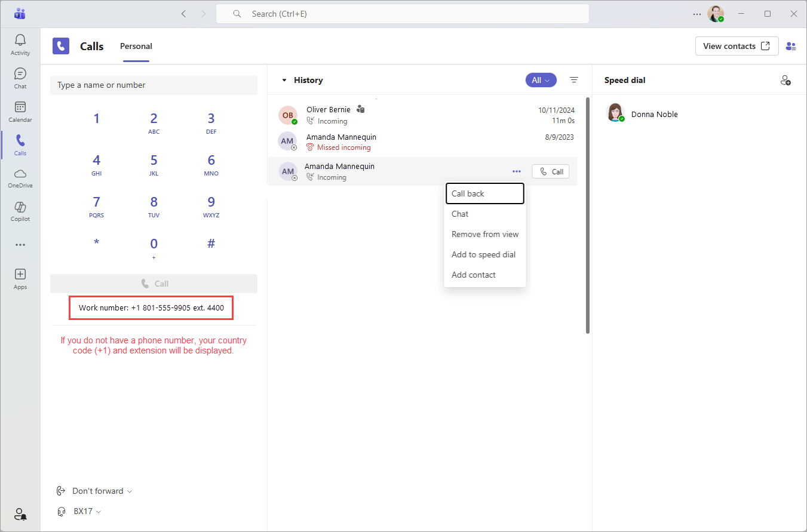Click the accessibility icon at bottom left
Image resolution: width=807 pixels, height=532 pixels.
20,514
